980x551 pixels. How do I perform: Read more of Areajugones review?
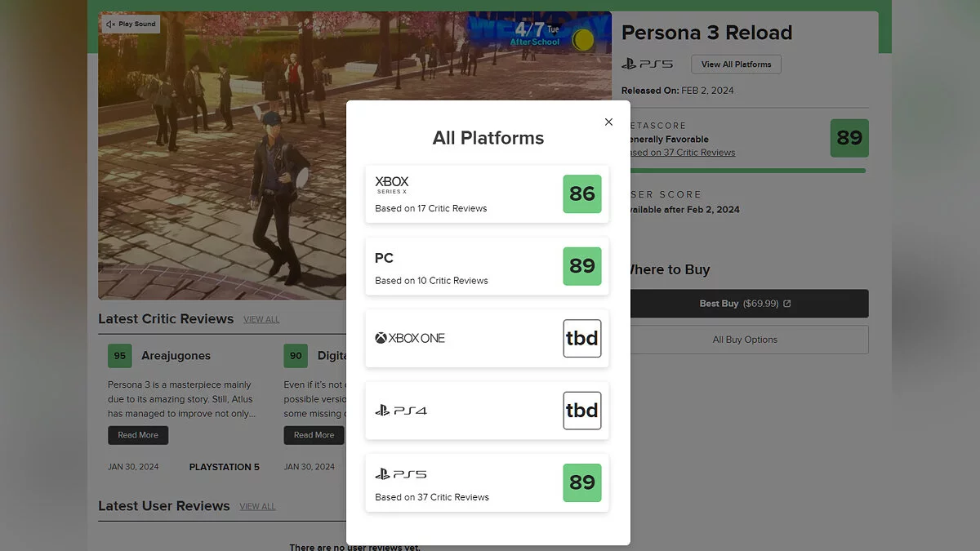[x=138, y=435]
